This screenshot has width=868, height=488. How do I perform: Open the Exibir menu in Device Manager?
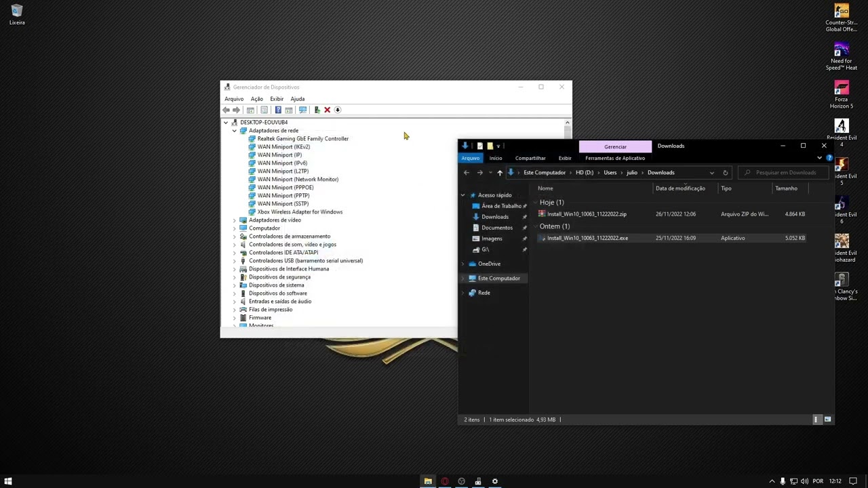(277, 99)
